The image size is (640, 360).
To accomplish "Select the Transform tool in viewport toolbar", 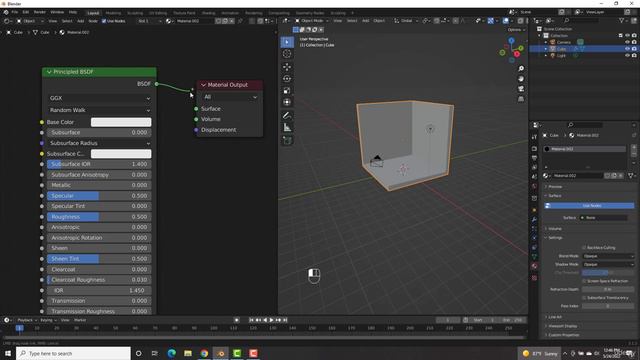I will 287,102.
